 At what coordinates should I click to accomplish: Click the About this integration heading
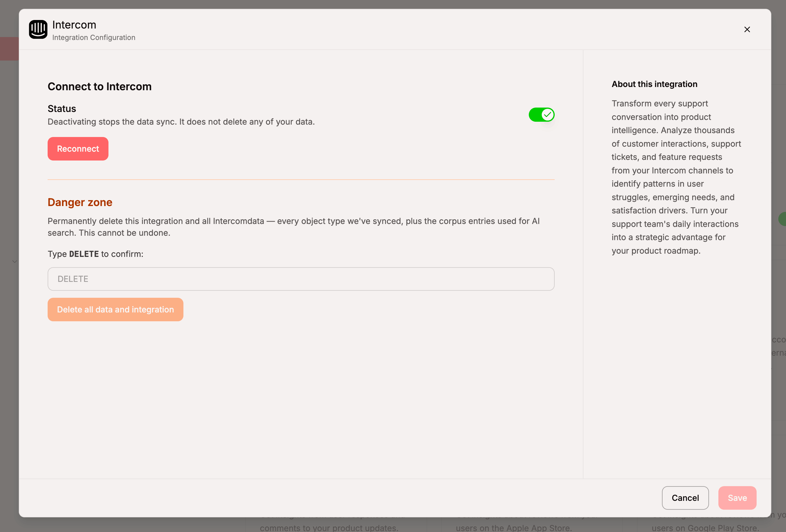pyautogui.click(x=654, y=84)
